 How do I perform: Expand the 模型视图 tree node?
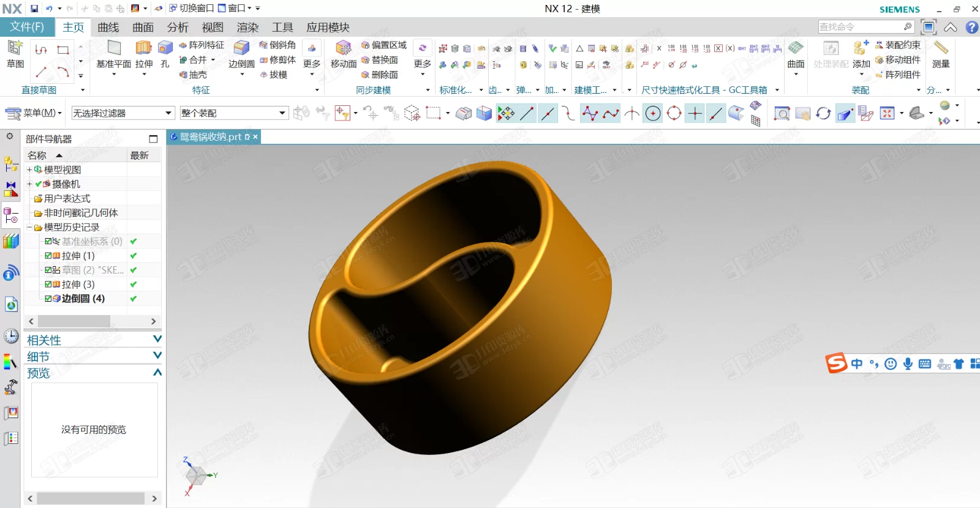pos(29,170)
